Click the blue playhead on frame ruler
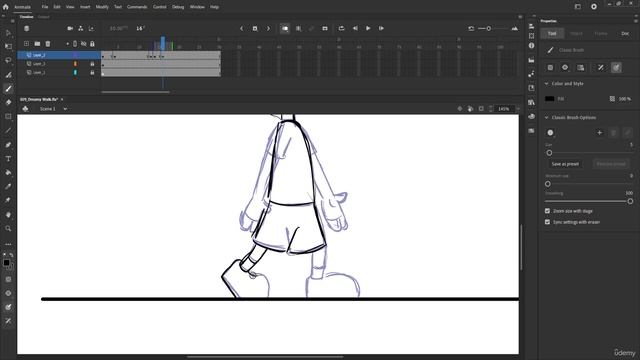Screen dimensions: 640x360 pyautogui.click(x=163, y=43)
